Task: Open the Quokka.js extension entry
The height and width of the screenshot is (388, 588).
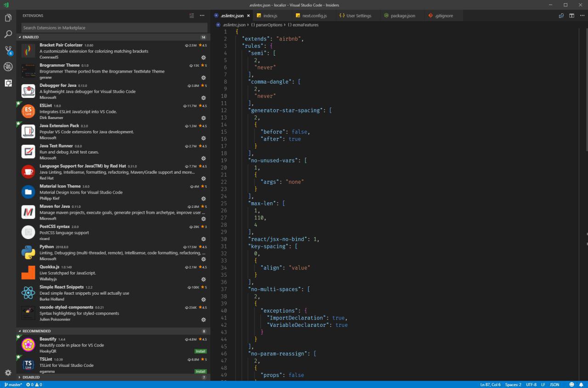Action: click(x=113, y=273)
